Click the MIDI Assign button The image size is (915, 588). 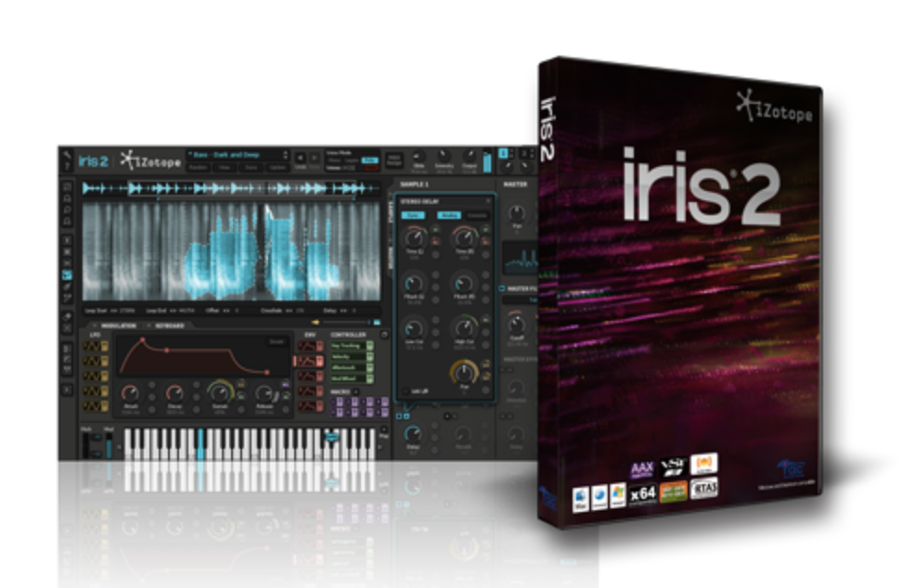394,160
